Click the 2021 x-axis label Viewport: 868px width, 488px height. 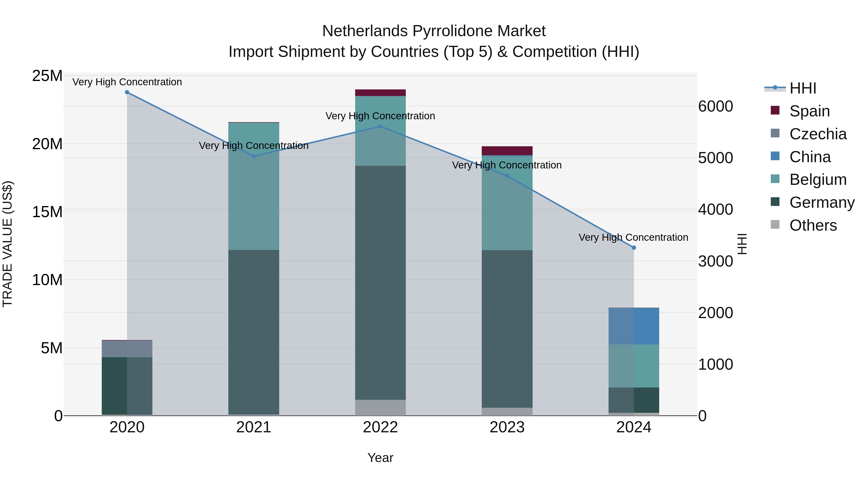click(254, 427)
